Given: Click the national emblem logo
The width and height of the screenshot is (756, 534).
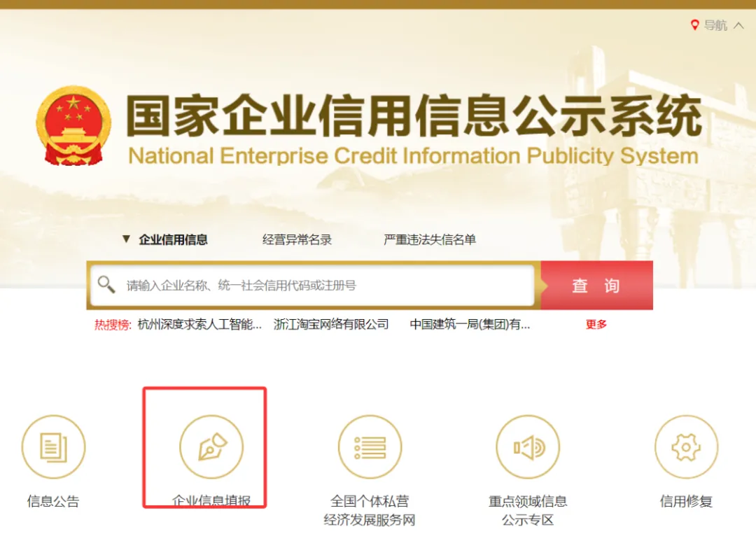Looking at the screenshot, I should tap(73, 126).
